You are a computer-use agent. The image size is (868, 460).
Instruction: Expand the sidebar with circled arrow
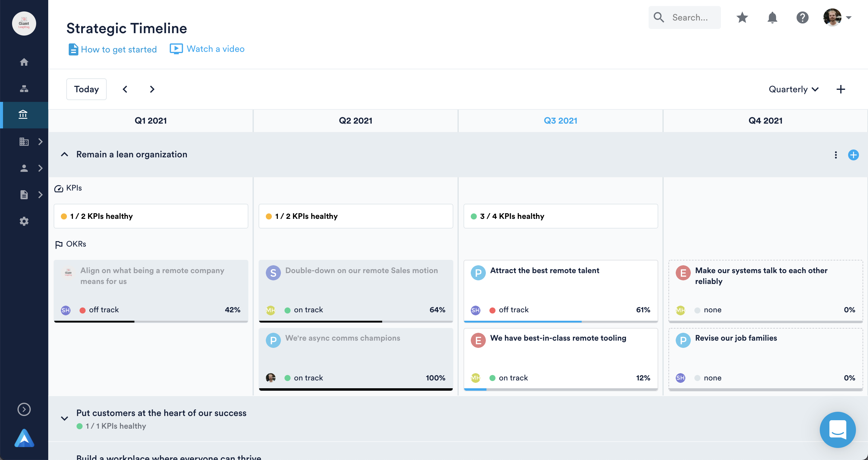pos(24,409)
